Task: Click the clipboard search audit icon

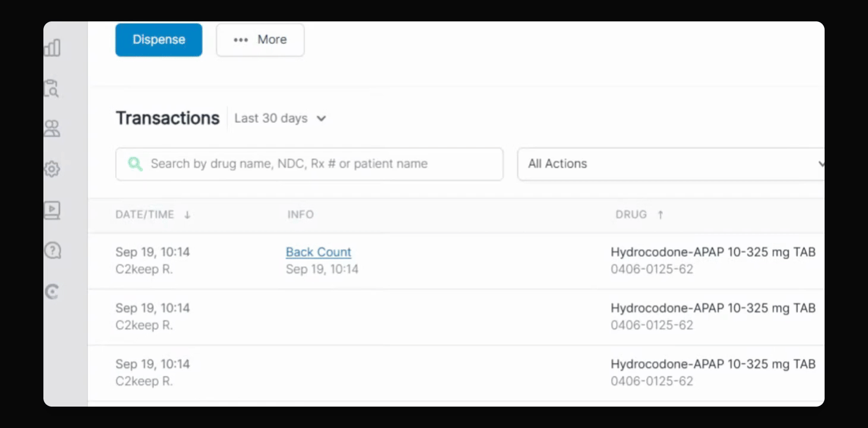Action: click(x=52, y=89)
